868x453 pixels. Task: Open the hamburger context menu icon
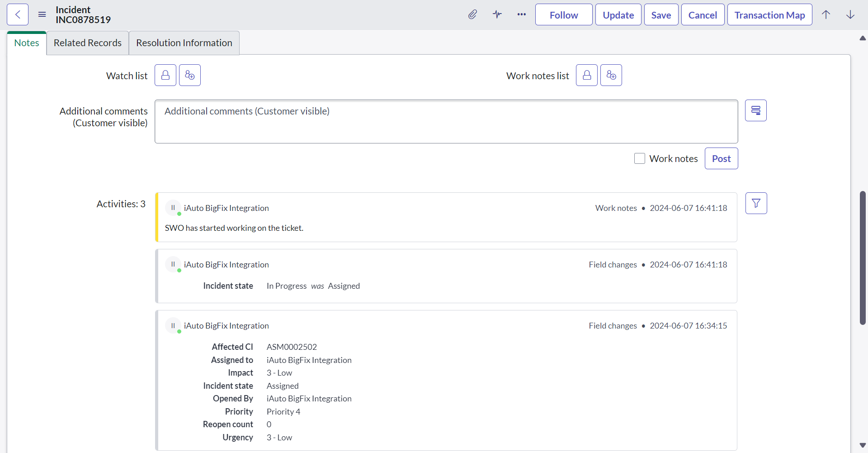pyautogui.click(x=42, y=15)
